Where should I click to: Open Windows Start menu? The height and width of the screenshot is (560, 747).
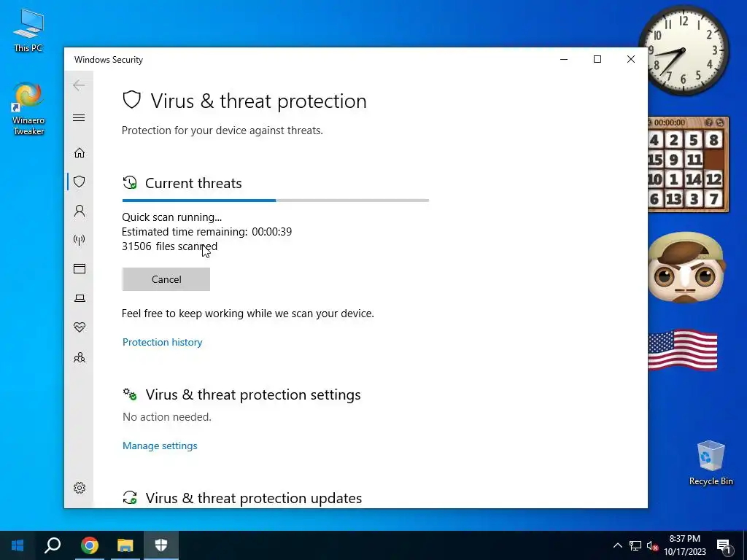click(18, 545)
